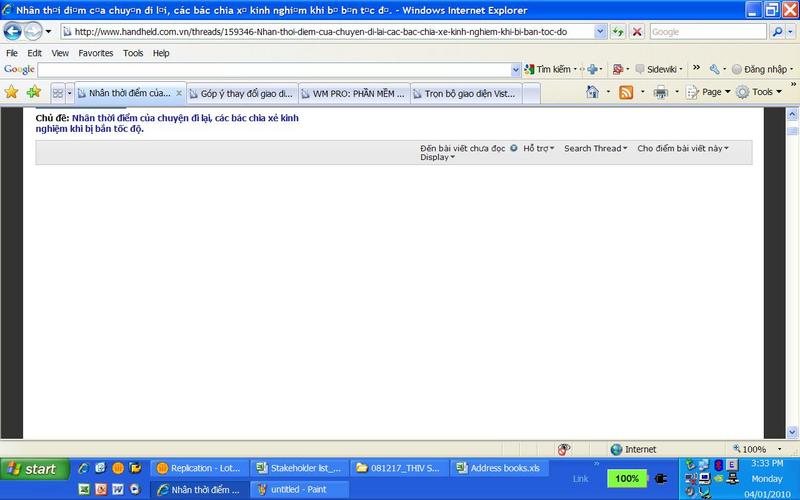The height and width of the screenshot is (500, 800).
Task: Expand the Page dropdown menu
Action: point(712,92)
